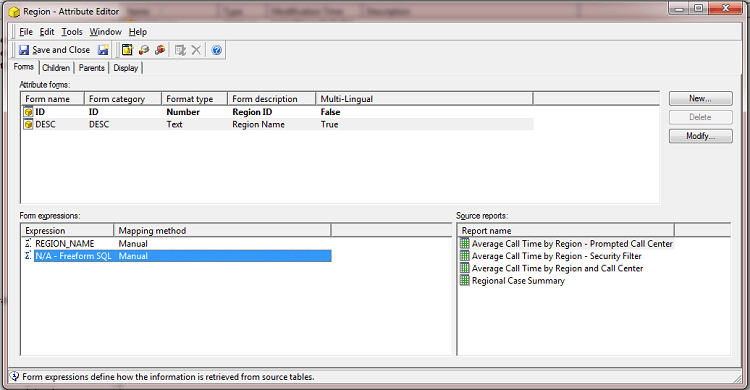Image resolution: width=750 pixels, height=390 pixels.
Task: Click the Save and New disk icon
Action: pos(103,50)
